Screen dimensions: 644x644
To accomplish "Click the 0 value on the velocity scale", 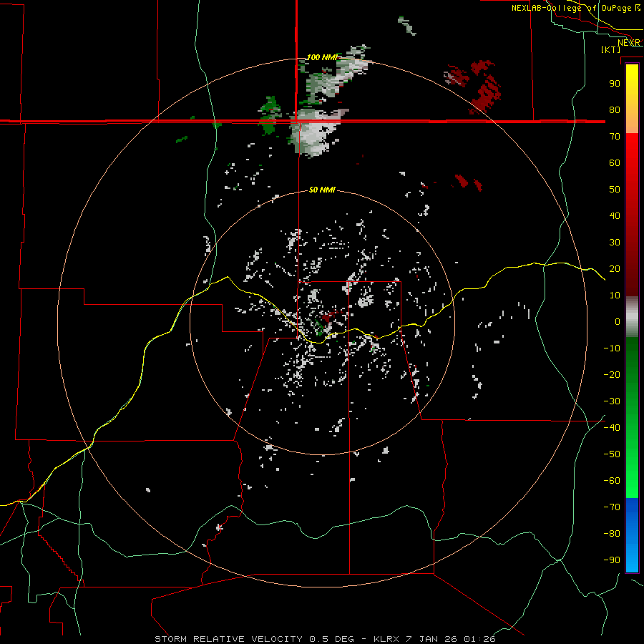I will (618, 321).
